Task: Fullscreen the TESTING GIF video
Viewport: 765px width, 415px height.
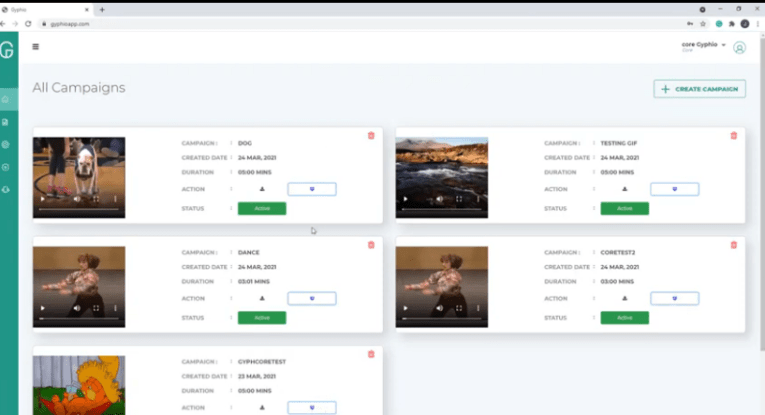Action: (x=459, y=199)
